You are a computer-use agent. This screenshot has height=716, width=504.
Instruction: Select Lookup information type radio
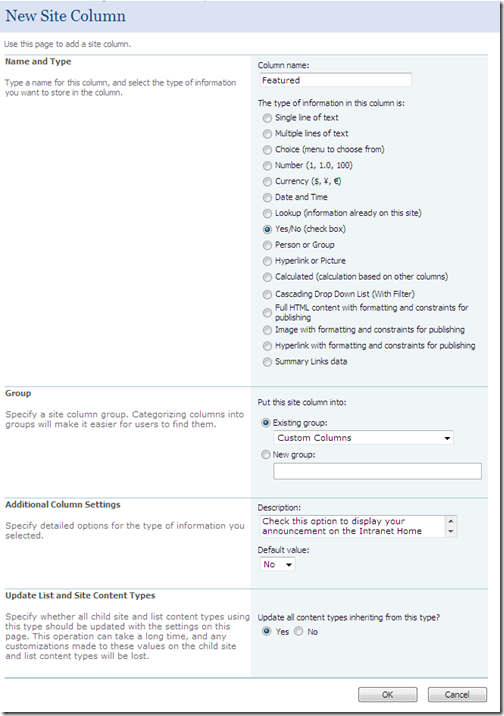coord(267,214)
